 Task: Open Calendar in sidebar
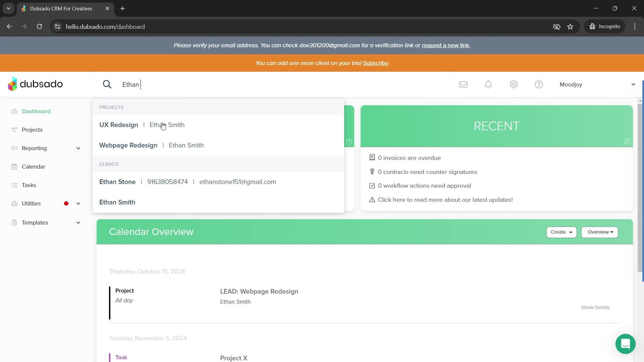click(34, 167)
